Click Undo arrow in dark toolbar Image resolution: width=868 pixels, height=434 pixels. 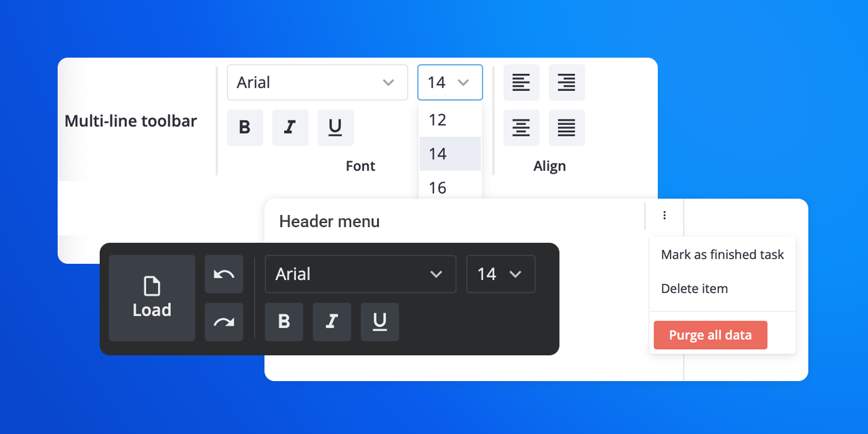click(224, 274)
